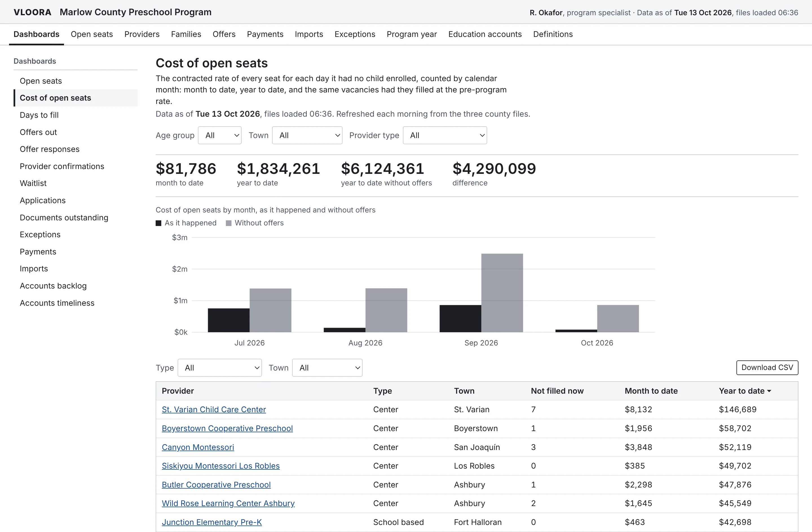Image resolution: width=812 pixels, height=532 pixels.
Task: Select Cost of open seats sidebar item
Action: coord(75,98)
